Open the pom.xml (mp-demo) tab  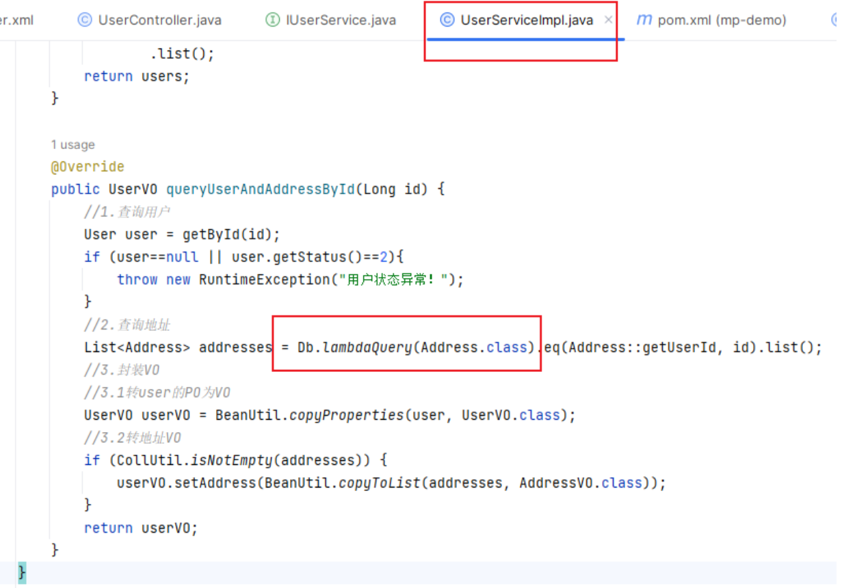(722, 20)
